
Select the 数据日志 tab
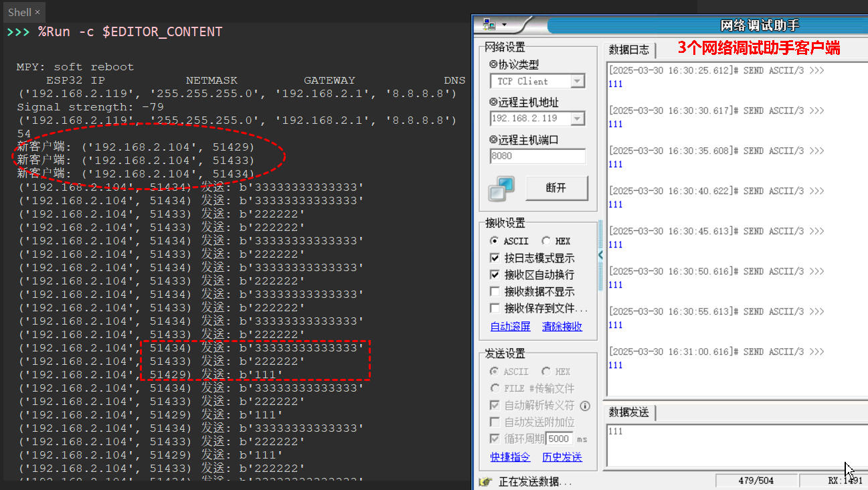tap(629, 50)
